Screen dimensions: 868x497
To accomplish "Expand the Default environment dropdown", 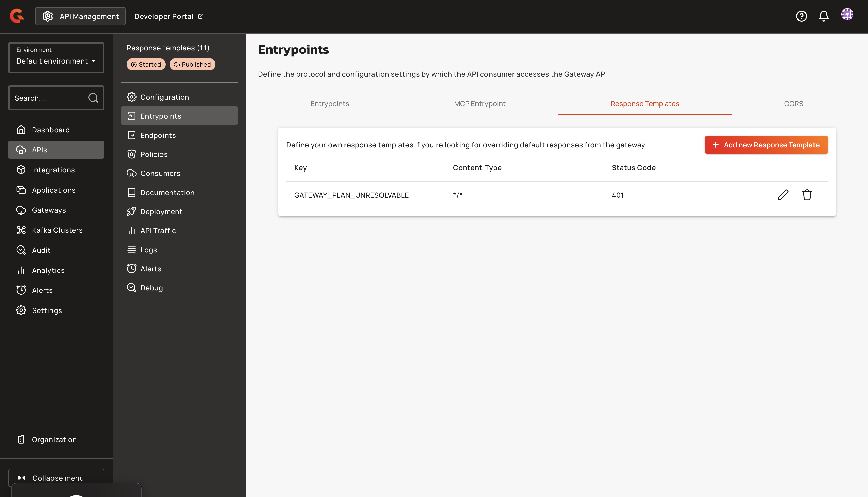I will pos(56,58).
